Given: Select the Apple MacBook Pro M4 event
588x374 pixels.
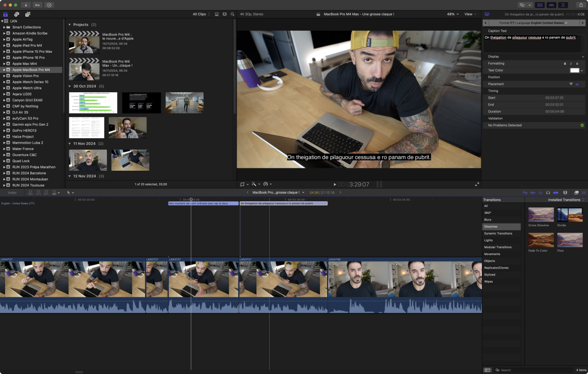Looking at the screenshot, I should pyautogui.click(x=31, y=70).
